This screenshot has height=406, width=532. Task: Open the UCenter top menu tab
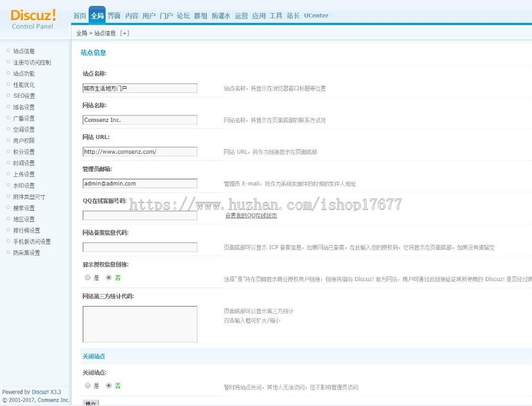click(316, 15)
